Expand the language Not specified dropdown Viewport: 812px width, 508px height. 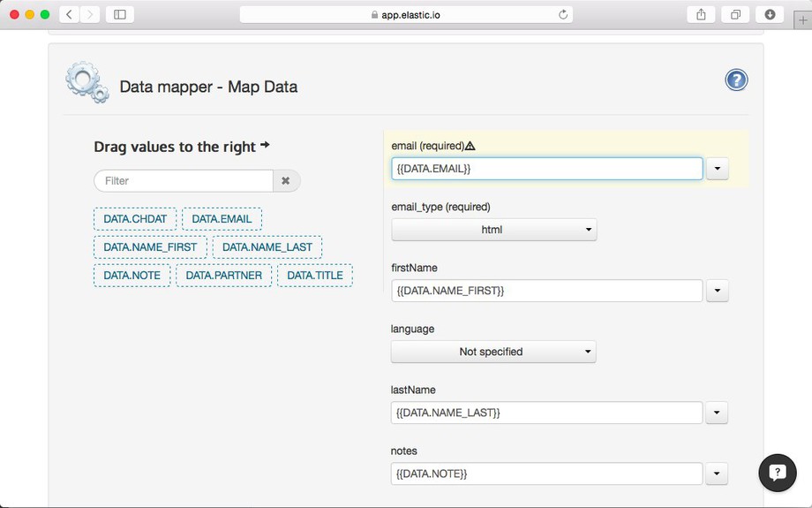[493, 352]
